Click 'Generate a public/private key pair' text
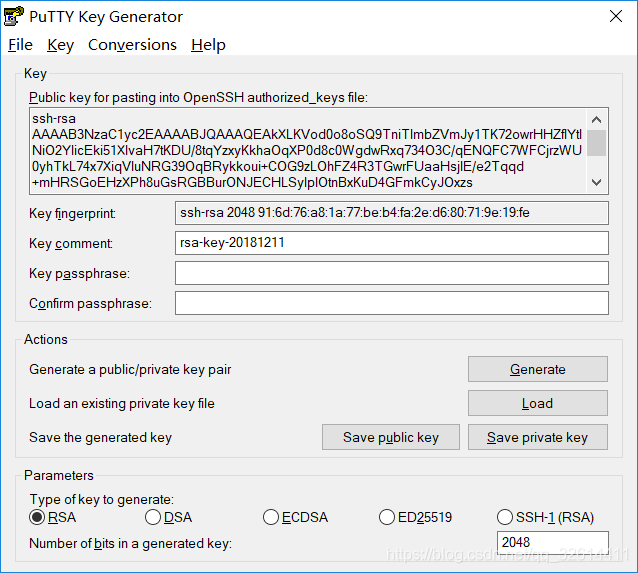Image resolution: width=638 pixels, height=573 pixels. point(130,370)
